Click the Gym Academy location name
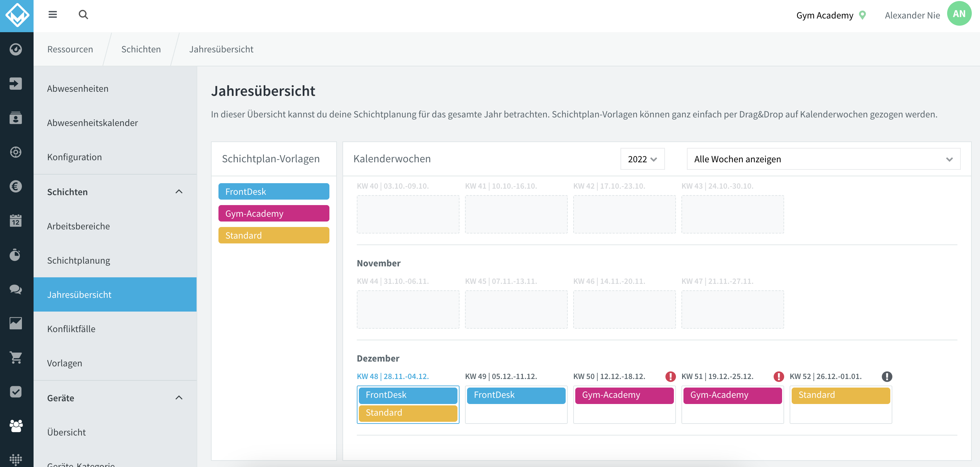 click(825, 15)
